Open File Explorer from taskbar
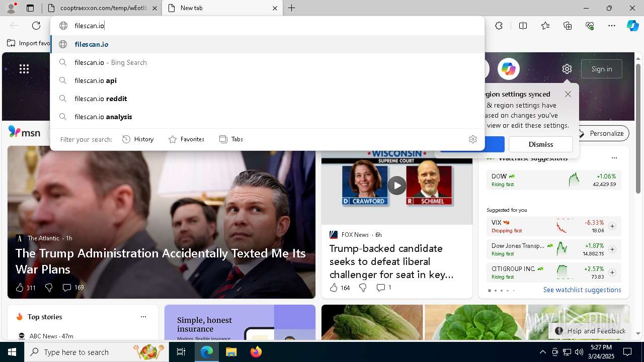 [x=231, y=352]
